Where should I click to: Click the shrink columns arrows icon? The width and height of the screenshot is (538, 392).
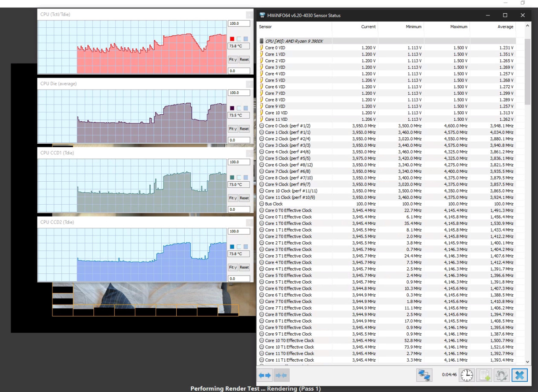[282, 375]
